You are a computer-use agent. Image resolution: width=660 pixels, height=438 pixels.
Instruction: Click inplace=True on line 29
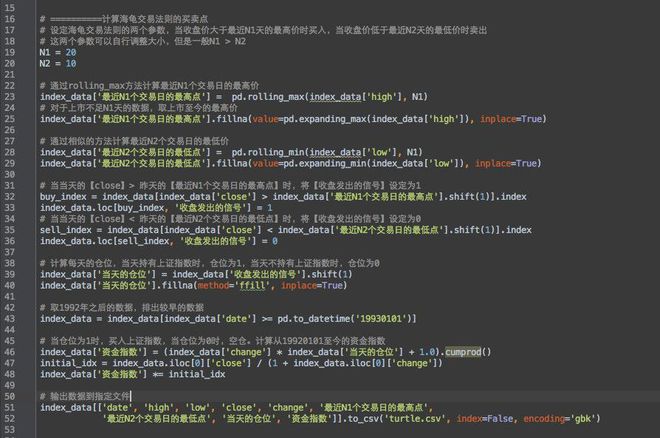[506, 163]
